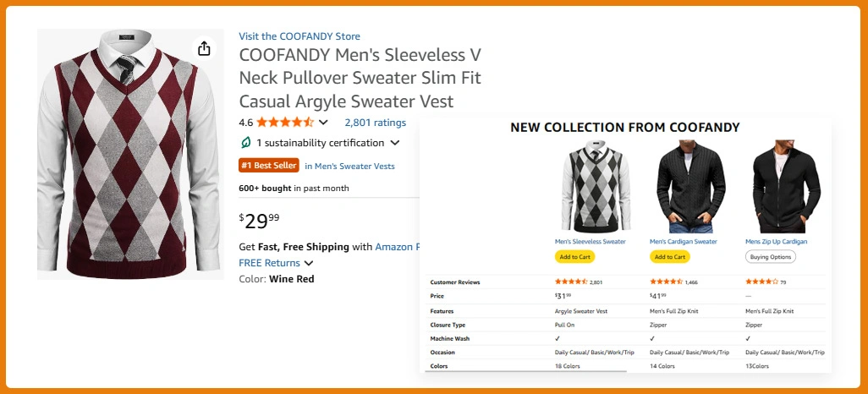Click the share icon on product image
Screen dimensions: 868x394
coord(204,49)
